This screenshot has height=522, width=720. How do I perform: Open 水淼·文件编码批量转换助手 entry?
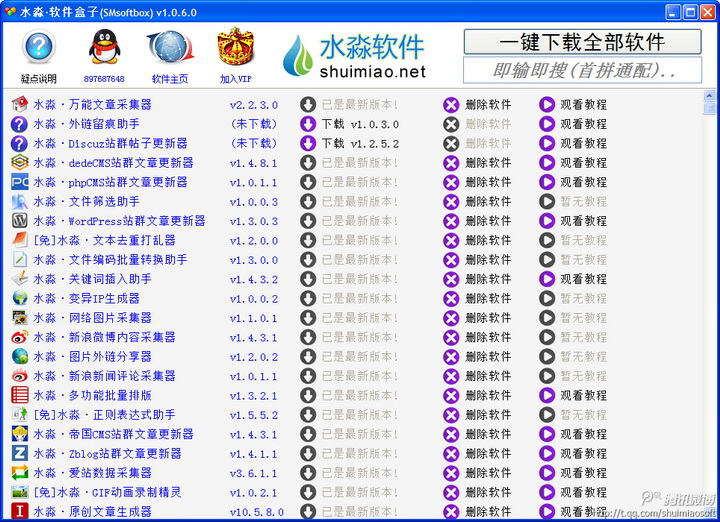(x=110, y=260)
